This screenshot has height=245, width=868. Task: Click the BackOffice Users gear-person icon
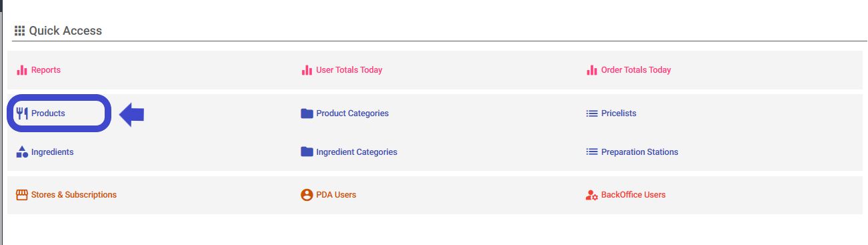(591, 195)
